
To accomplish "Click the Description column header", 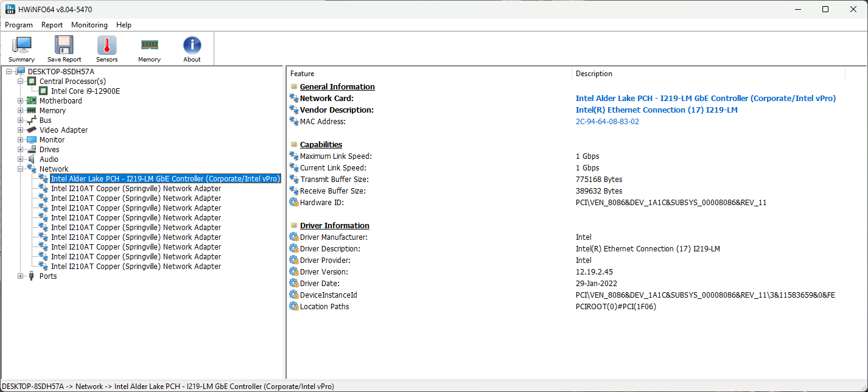I will coord(709,74).
